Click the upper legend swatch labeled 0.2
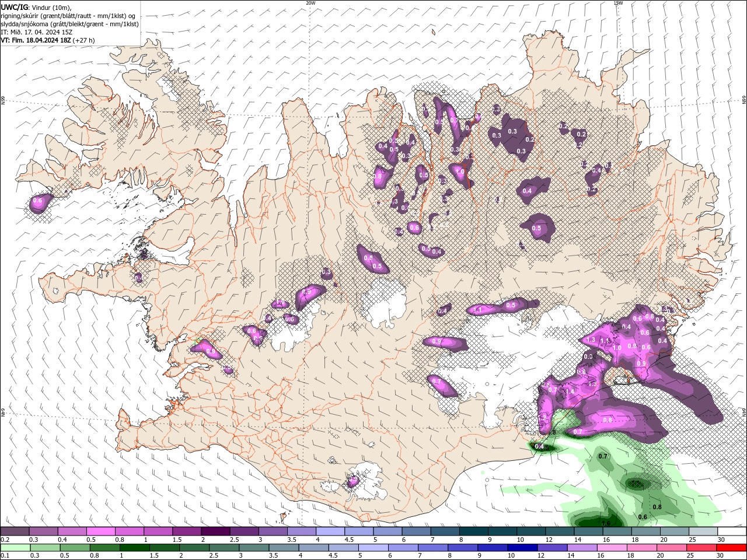Image resolution: width=747 pixels, height=560 pixels. pyautogui.click(x=15, y=531)
